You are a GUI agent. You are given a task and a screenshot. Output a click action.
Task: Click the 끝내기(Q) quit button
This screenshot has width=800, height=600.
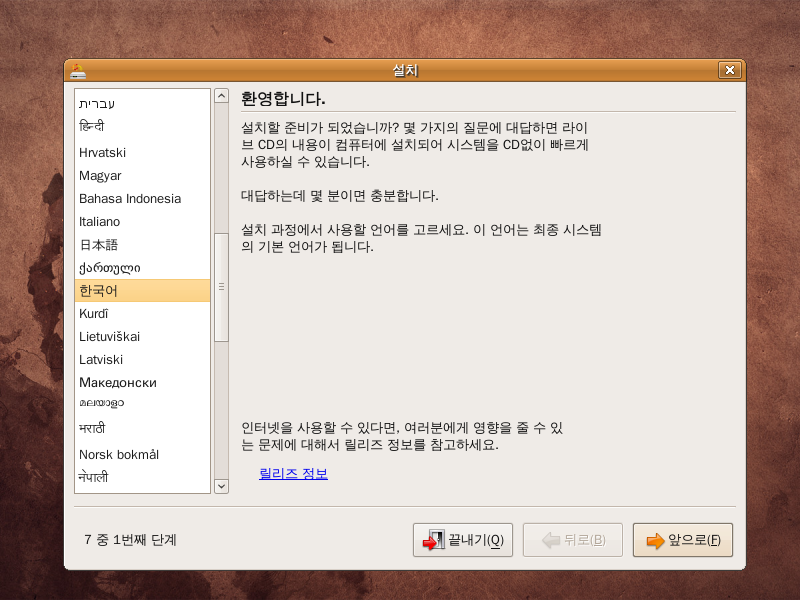pyautogui.click(x=463, y=540)
